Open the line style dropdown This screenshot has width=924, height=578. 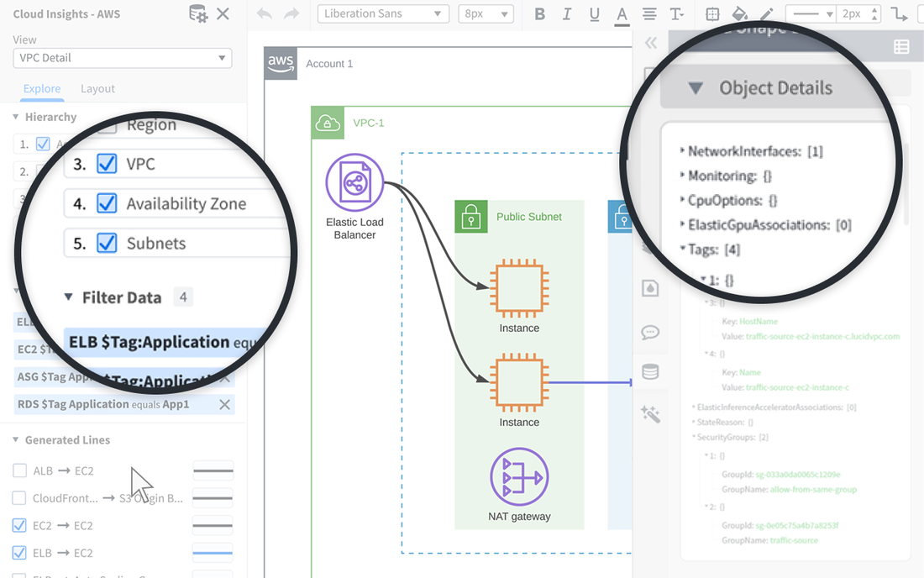pyautogui.click(x=812, y=13)
